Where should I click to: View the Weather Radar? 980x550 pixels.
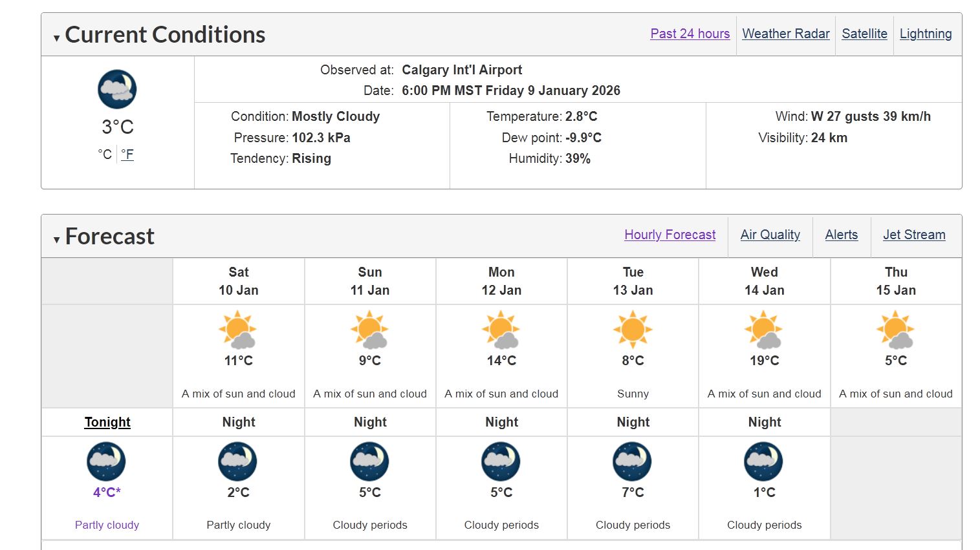tap(785, 34)
